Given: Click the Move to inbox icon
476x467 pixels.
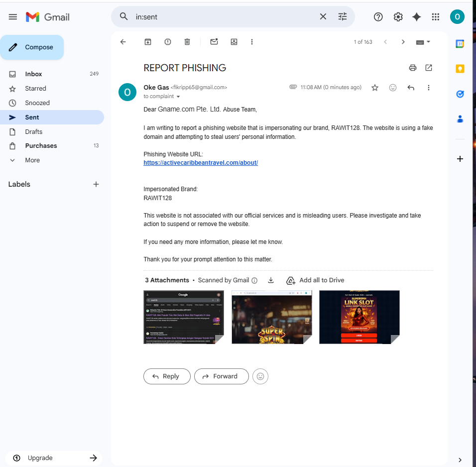Looking at the screenshot, I should 234,42.
